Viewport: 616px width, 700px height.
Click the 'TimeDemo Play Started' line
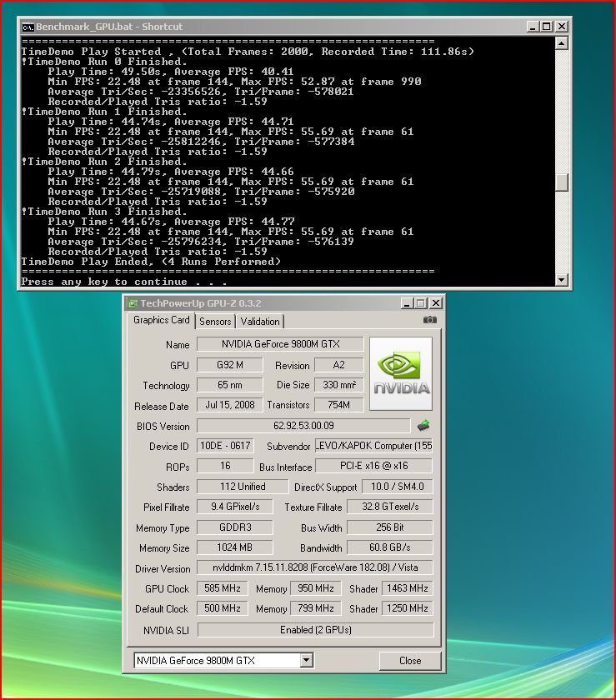(248, 52)
